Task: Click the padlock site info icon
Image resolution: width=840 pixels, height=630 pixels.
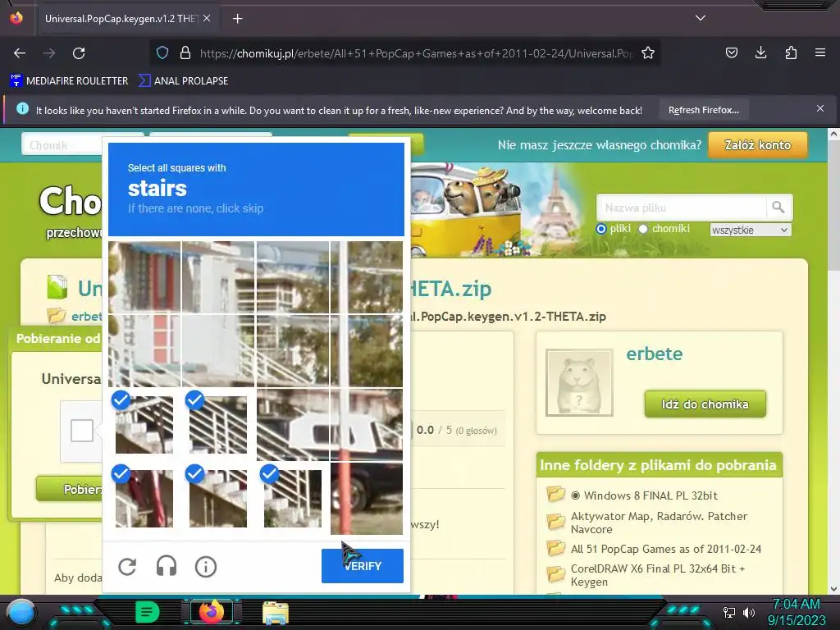Action: tap(185, 52)
